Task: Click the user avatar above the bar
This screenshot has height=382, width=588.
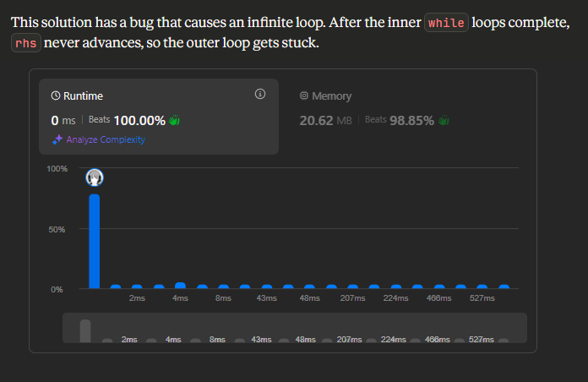Action: click(x=95, y=177)
